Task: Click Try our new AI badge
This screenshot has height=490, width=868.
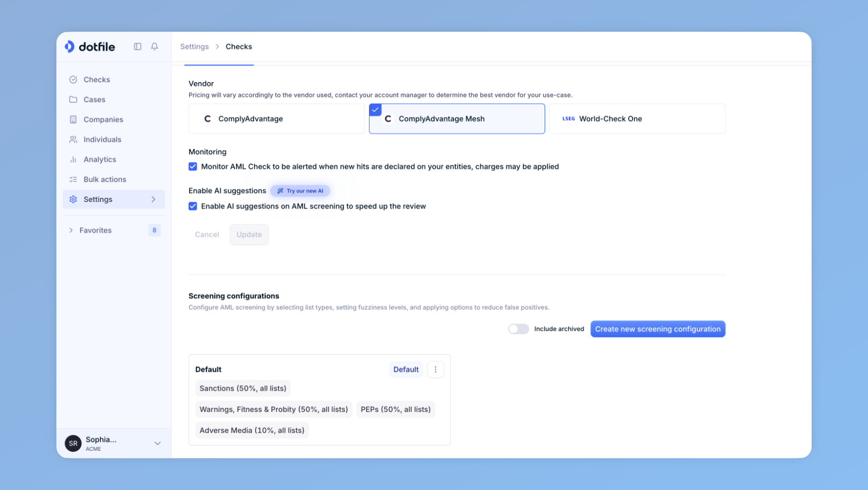Action: [300, 191]
